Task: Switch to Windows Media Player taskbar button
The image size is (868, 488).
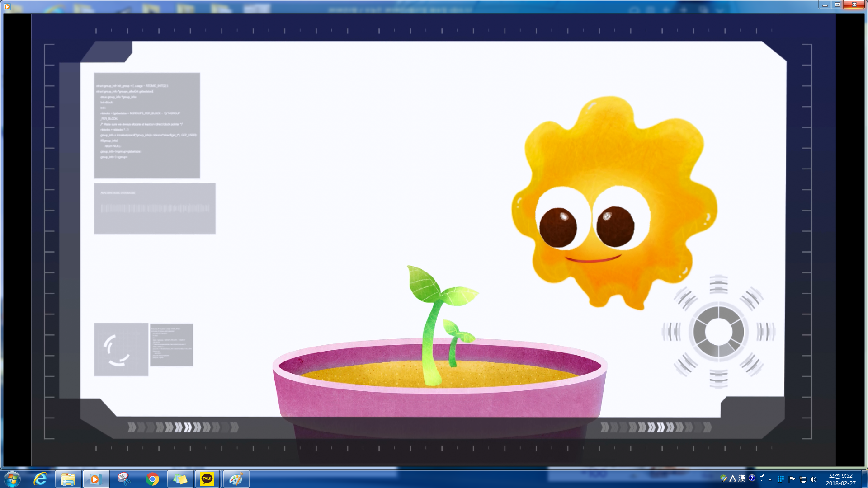Action: tap(95, 479)
